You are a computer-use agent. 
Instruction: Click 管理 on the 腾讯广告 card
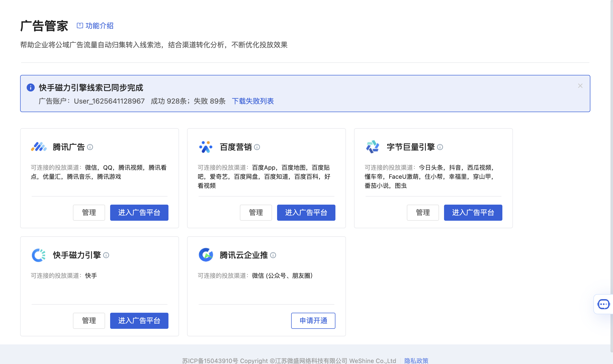89,213
